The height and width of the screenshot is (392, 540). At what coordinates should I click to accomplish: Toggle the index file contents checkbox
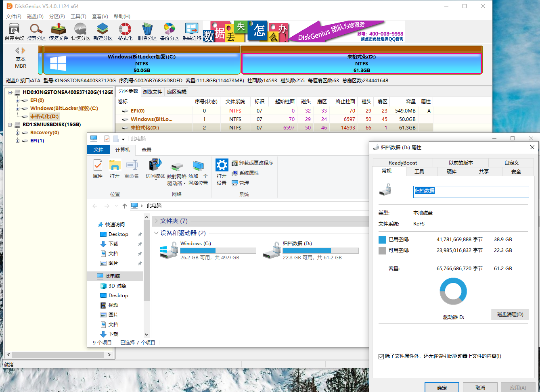381,357
